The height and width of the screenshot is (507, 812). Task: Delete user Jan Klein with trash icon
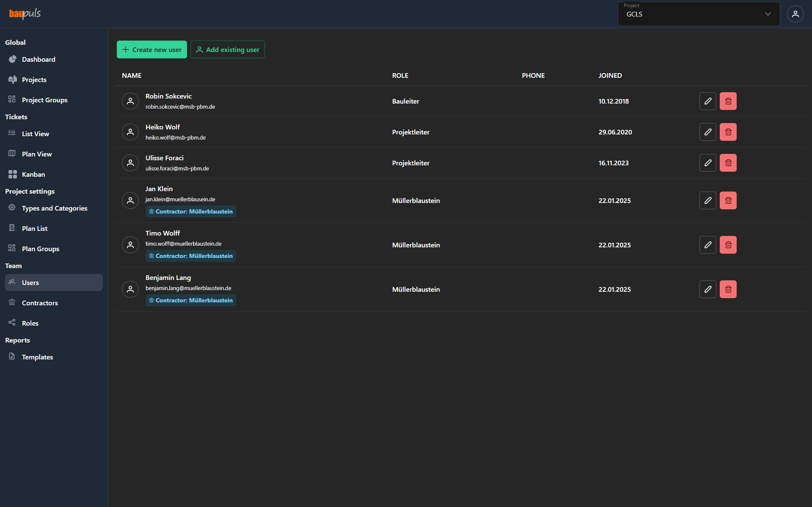coord(728,200)
